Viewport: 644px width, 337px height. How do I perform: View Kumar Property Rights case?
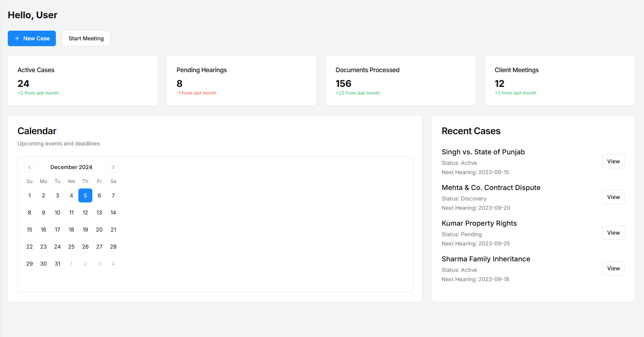(613, 233)
